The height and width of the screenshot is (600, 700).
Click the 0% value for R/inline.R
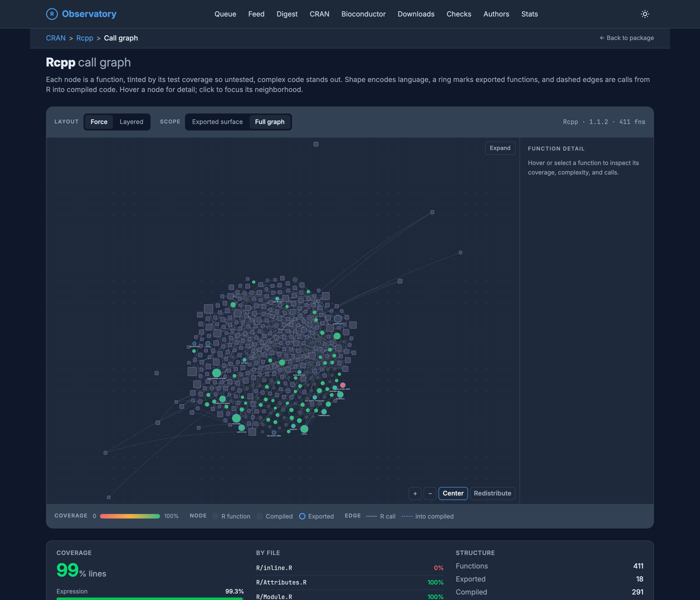438,568
